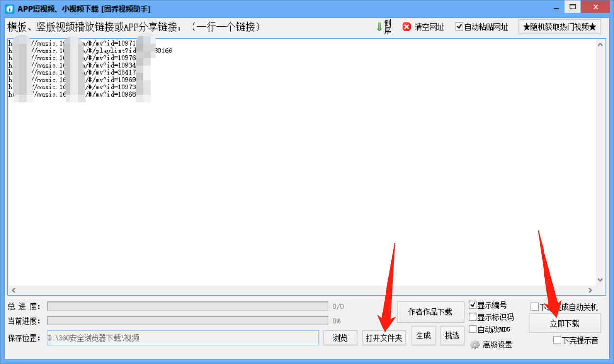Open the download folder with 打开文件夹

click(x=384, y=338)
